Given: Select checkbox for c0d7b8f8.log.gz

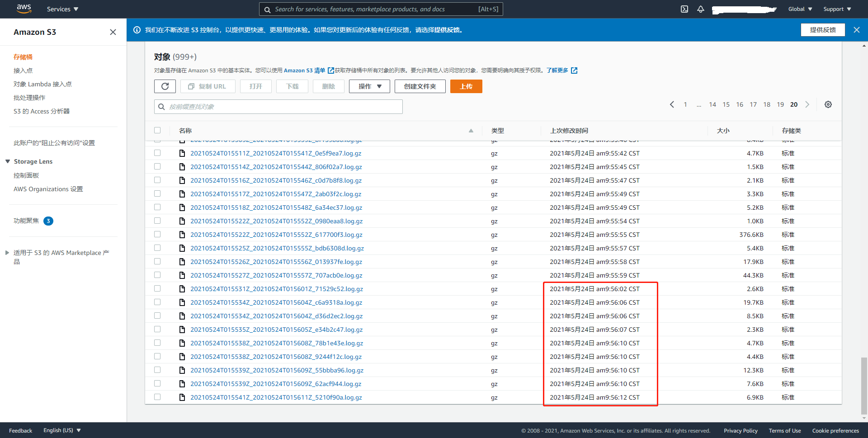Looking at the screenshot, I should click(x=157, y=180).
